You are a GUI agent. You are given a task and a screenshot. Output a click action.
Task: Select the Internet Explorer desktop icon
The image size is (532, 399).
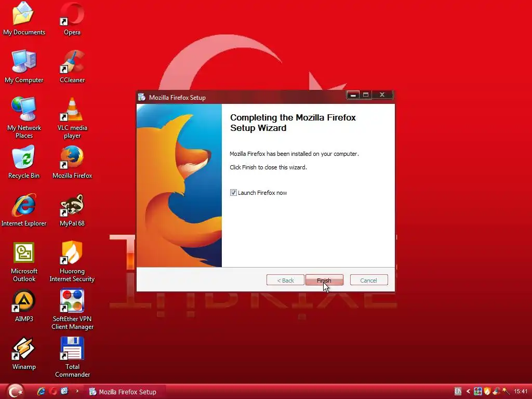23,210
